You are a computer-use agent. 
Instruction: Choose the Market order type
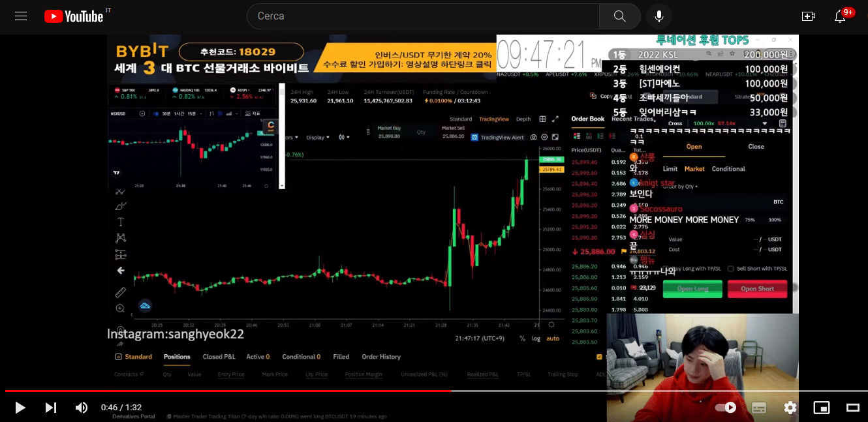tap(694, 169)
